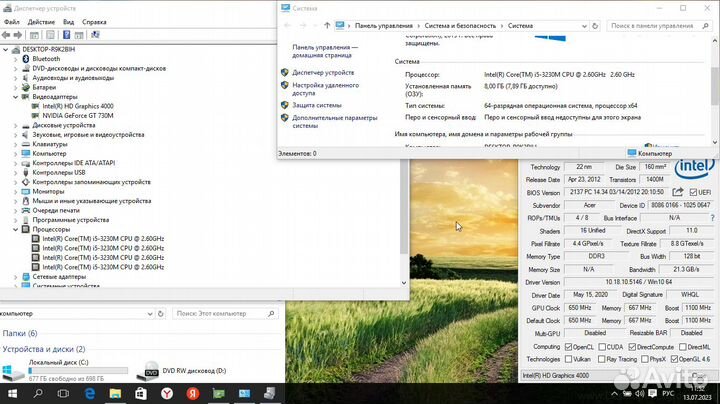The image size is (720, 404).
Task: Click Панель управления — домашняя страница link
Action: click(325, 51)
